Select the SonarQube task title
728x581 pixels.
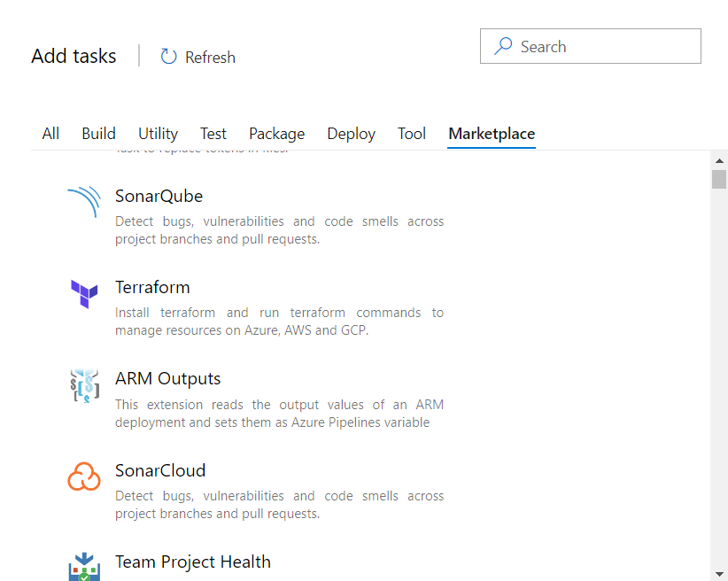pos(159,196)
